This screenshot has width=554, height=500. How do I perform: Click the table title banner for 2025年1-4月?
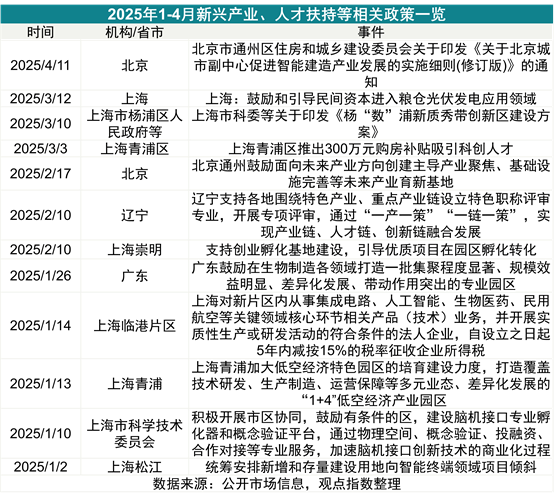click(x=277, y=14)
